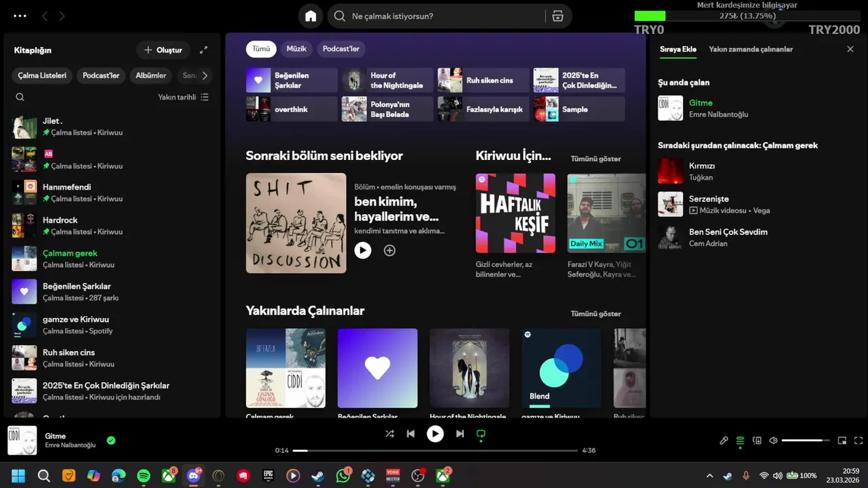The image size is (868, 488).
Task: Toggle shuffle playback
Action: pos(389,434)
